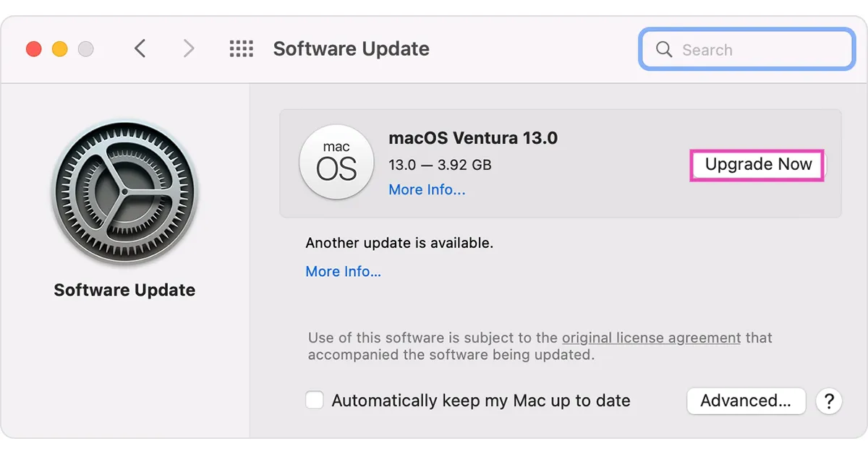Click the round macOS installer icon
This screenshot has width=868, height=454.
(x=336, y=162)
